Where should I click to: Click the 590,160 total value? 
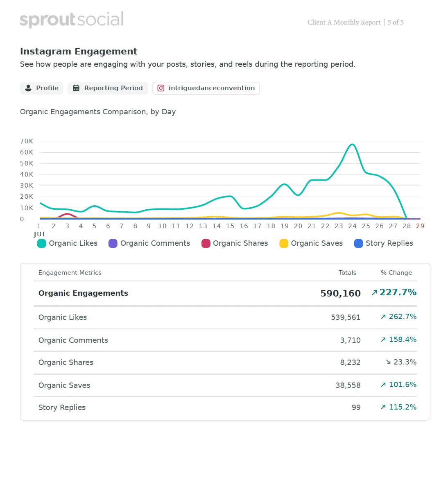coord(341,293)
